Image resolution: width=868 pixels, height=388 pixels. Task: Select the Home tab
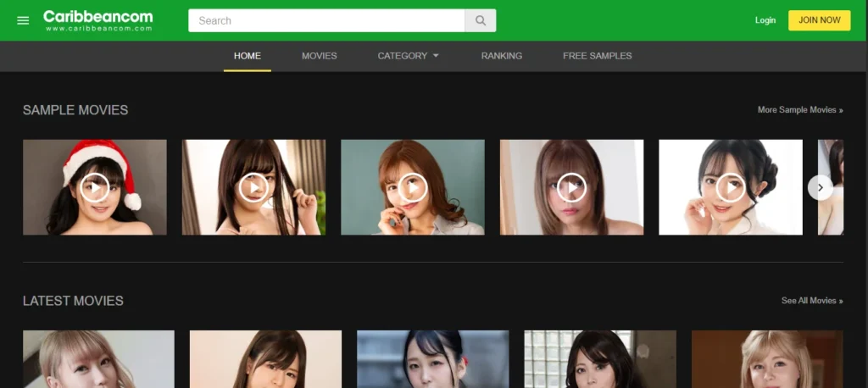click(x=248, y=56)
